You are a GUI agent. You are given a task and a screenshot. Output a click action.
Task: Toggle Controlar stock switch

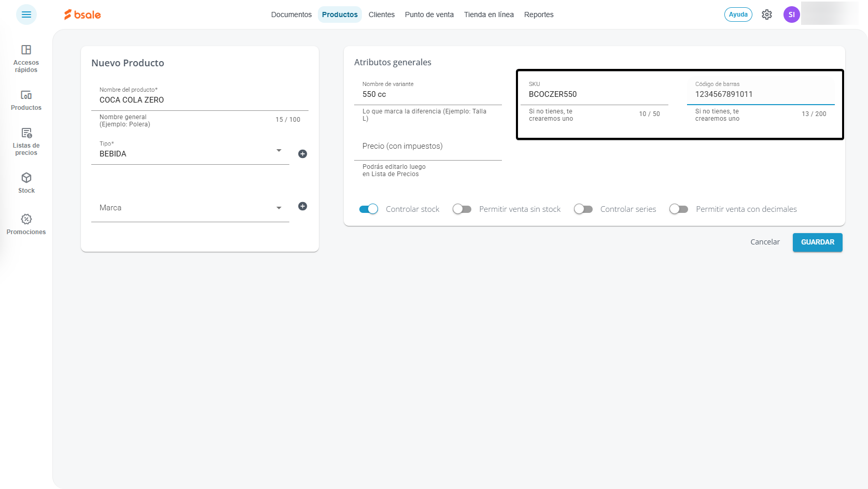[369, 209]
